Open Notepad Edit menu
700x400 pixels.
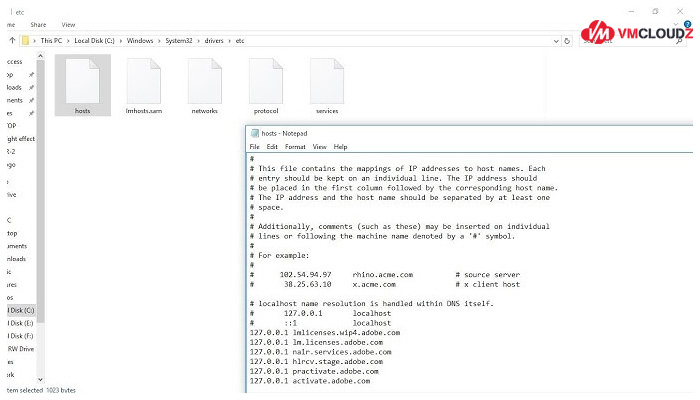[x=272, y=146]
